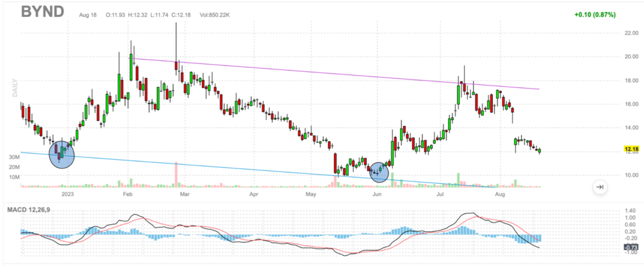Image resolution: width=644 pixels, height=266 pixels.
Task: Click the May label on time axis
Action: click(312, 193)
